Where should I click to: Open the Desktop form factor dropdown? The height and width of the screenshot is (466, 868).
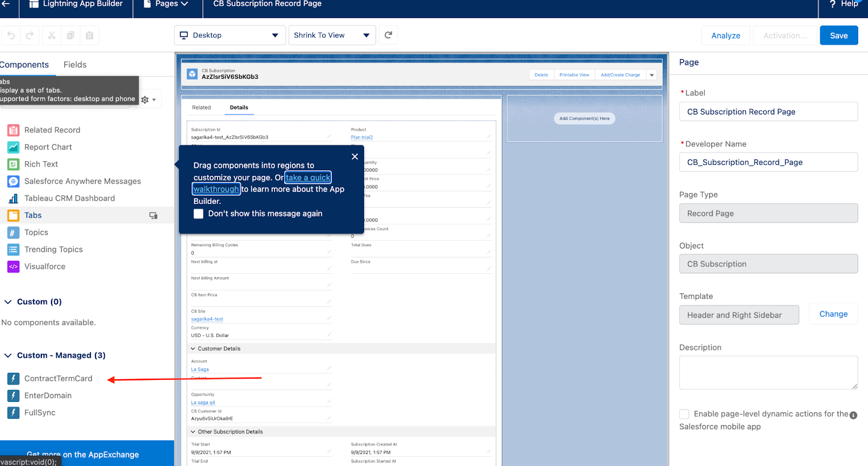click(230, 35)
